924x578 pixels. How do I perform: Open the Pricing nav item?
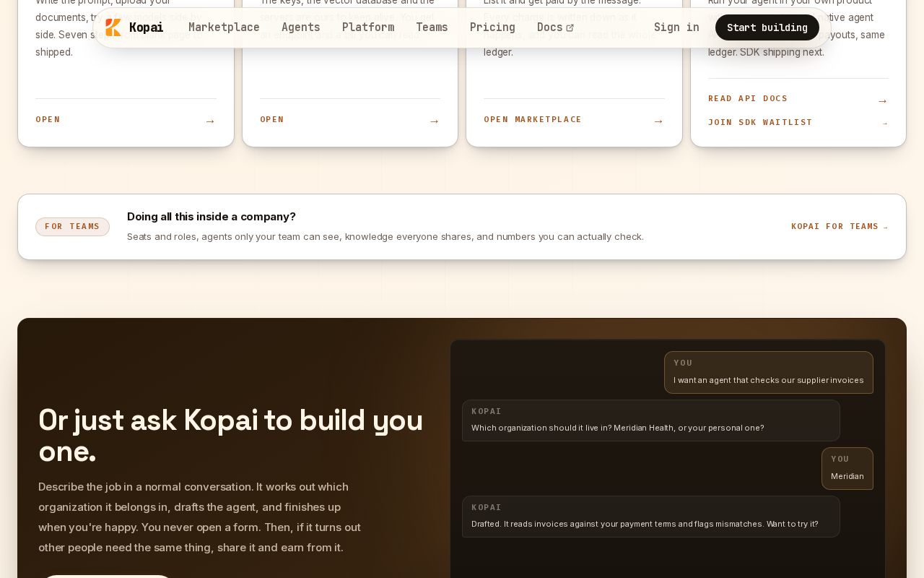492,27
